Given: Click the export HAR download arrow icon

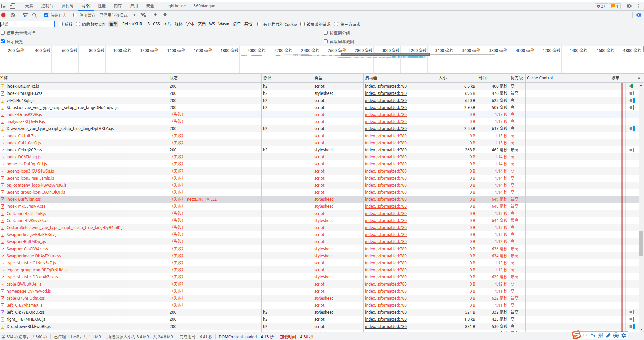Looking at the screenshot, I should (x=165, y=15).
